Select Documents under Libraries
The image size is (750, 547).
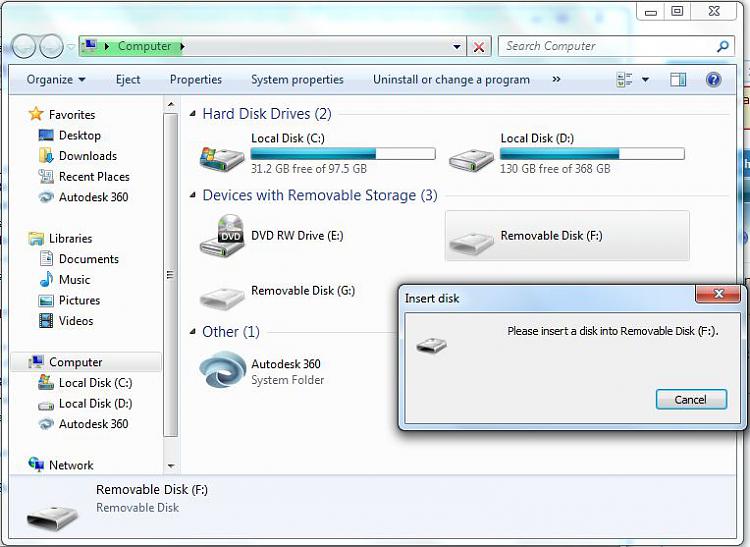(88, 259)
